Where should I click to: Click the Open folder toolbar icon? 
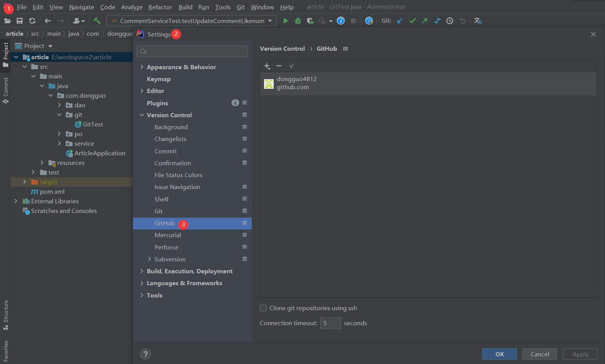7,21
